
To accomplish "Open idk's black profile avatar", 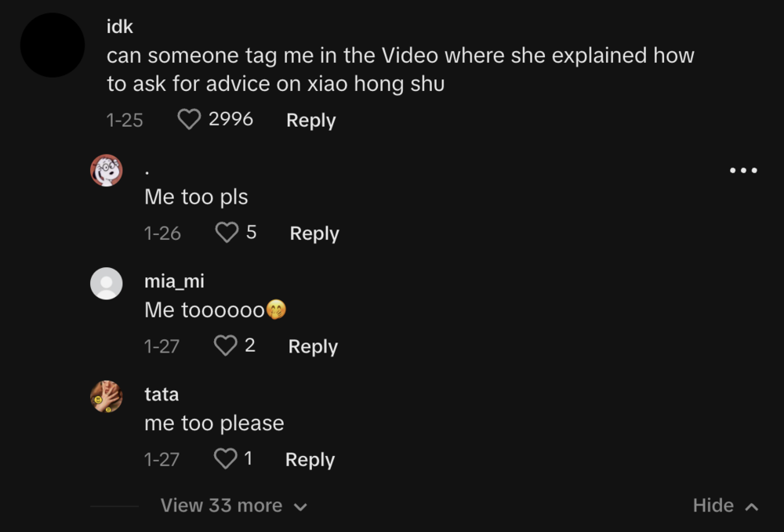I will tap(52, 45).
